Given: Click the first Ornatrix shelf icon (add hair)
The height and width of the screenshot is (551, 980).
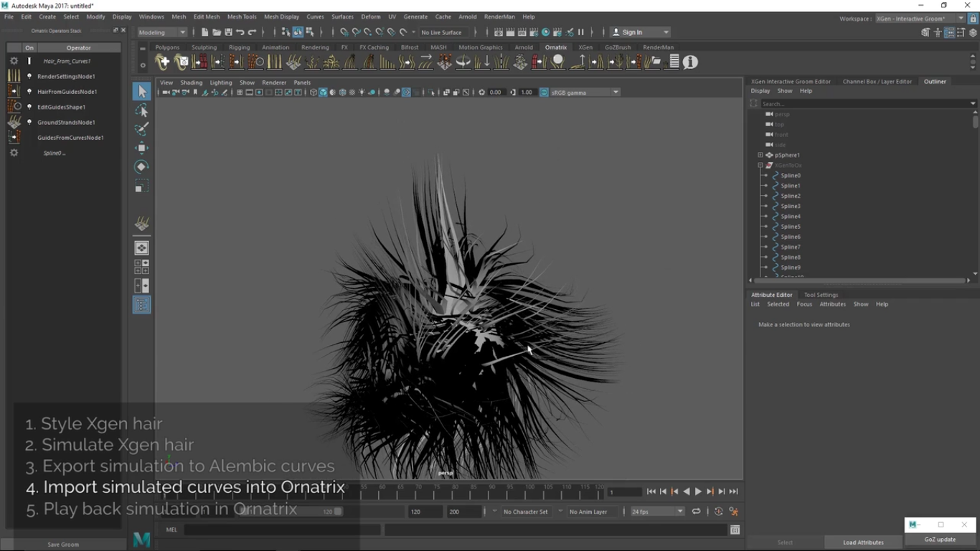Looking at the screenshot, I should click(x=162, y=62).
